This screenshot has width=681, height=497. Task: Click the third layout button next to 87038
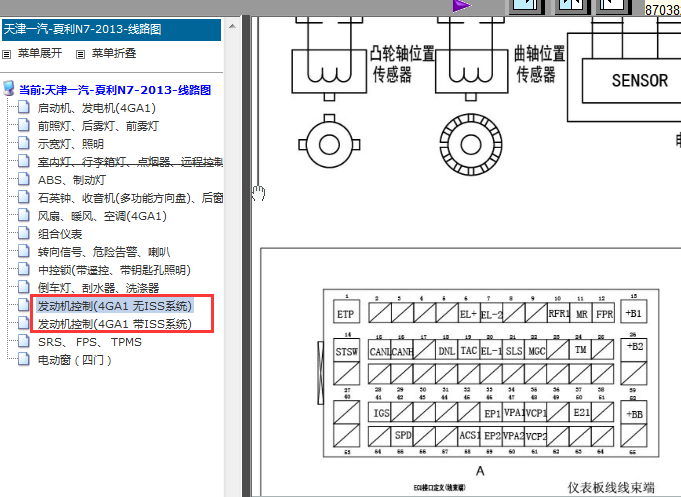click(613, 6)
